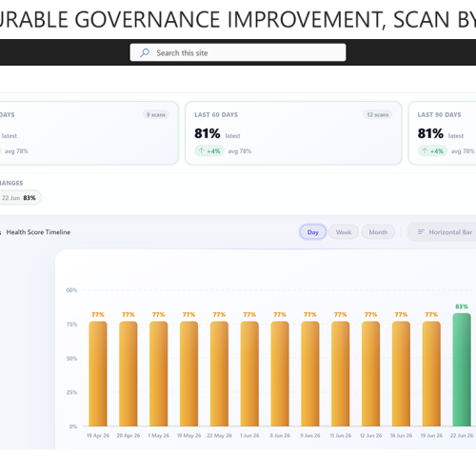Click the +4% trend badge in Last 60 Days
Viewport: 476px width, 476px height.
point(209,151)
